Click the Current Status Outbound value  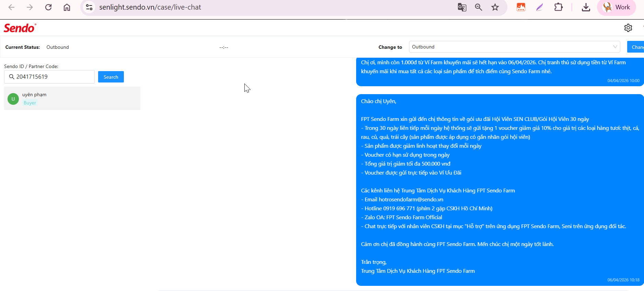pos(58,47)
